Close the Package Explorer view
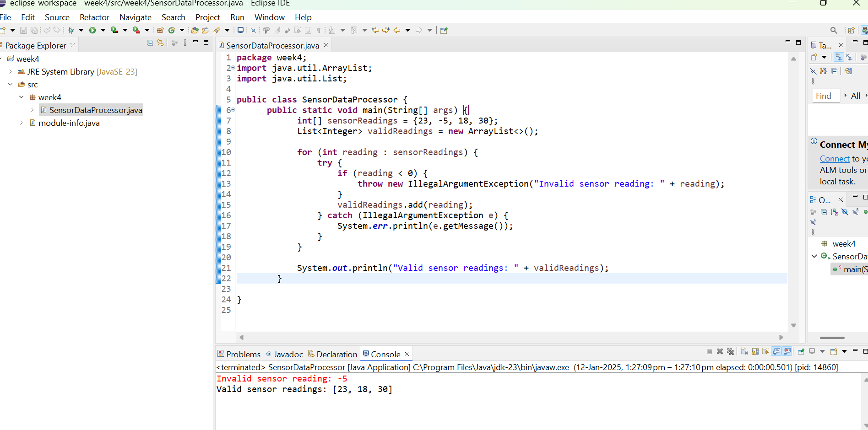The image size is (868, 430). (x=72, y=45)
